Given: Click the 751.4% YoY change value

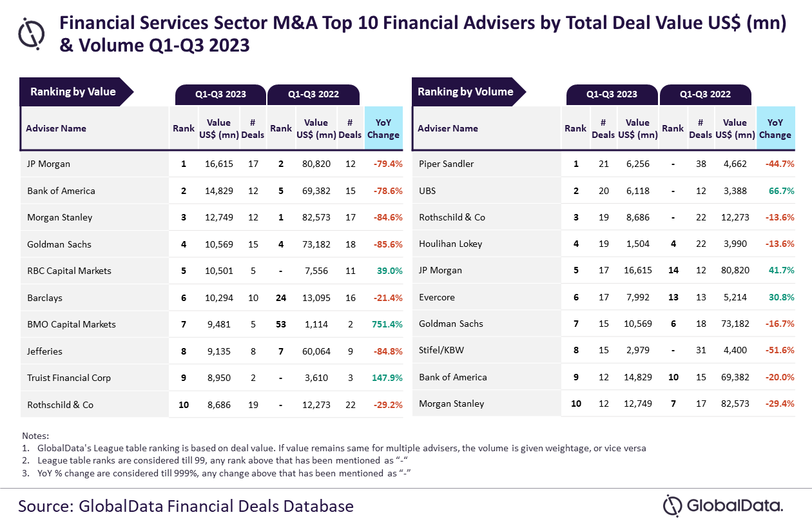Looking at the screenshot, I should (387, 324).
